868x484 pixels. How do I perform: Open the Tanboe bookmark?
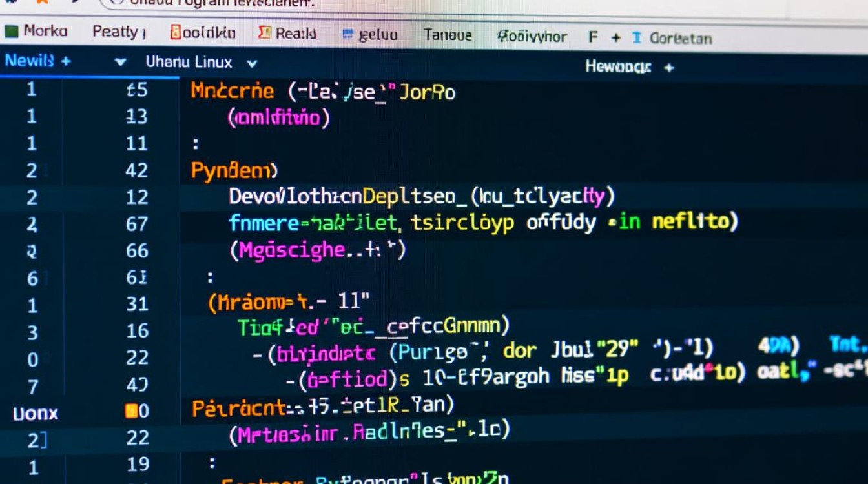pos(448,35)
